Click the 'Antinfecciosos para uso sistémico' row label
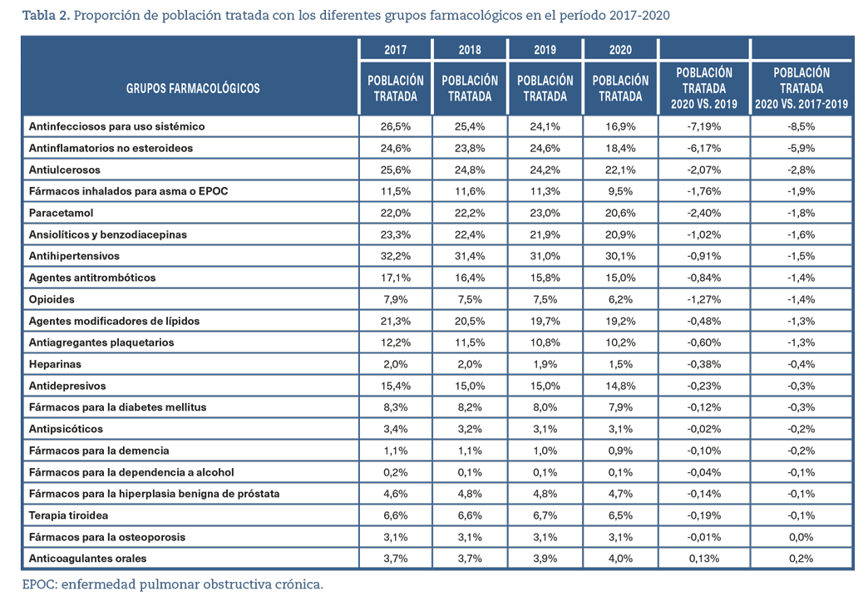Screen dimensions: 868x596 116,126
